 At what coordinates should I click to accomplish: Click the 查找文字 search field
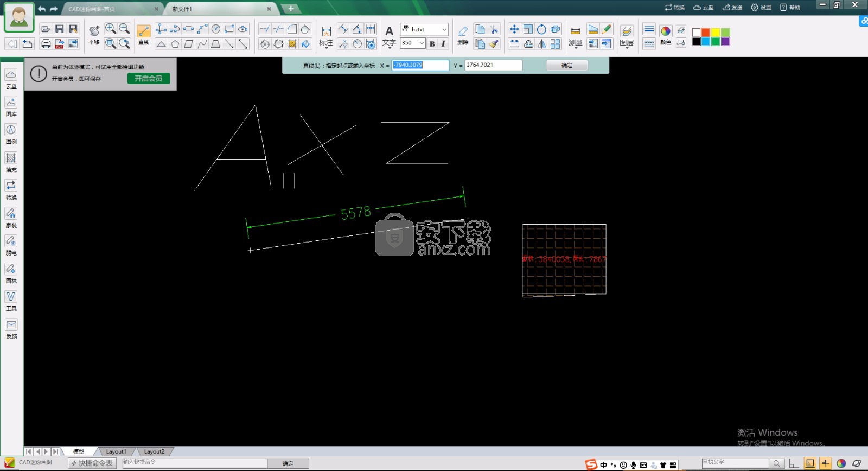pyautogui.click(x=735, y=463)
